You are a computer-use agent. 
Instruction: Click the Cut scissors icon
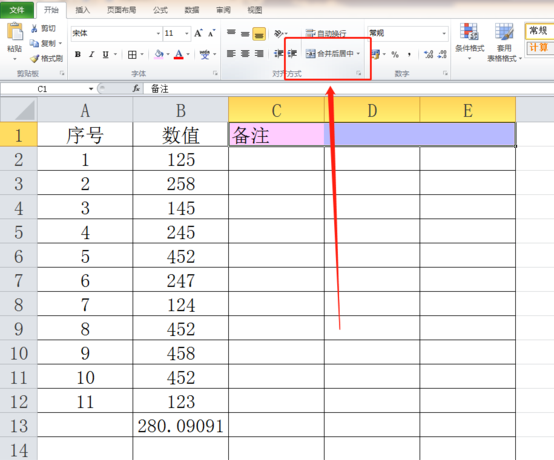[x=34, y=29]
